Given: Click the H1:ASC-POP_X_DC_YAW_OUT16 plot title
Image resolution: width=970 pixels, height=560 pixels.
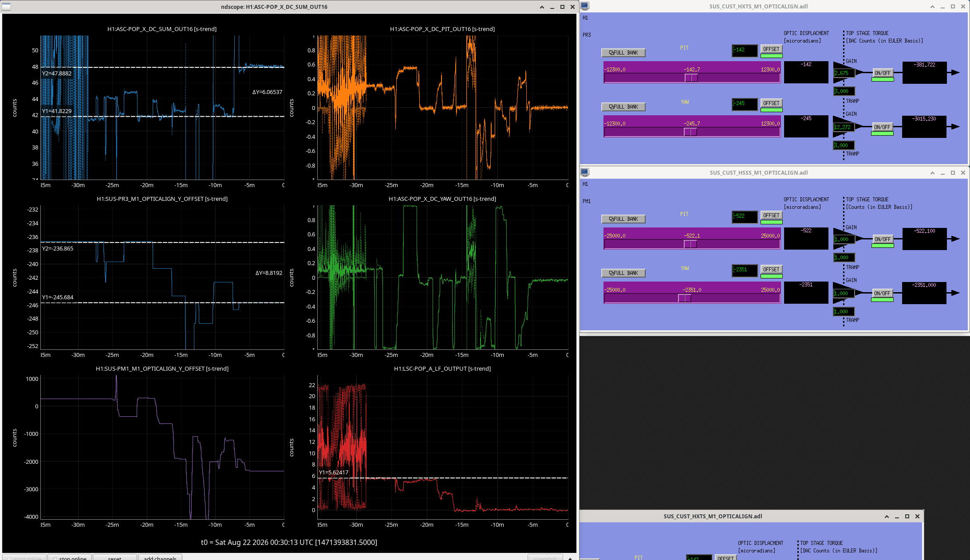Looking at the screenshot, I should click(x=442, y=199).
